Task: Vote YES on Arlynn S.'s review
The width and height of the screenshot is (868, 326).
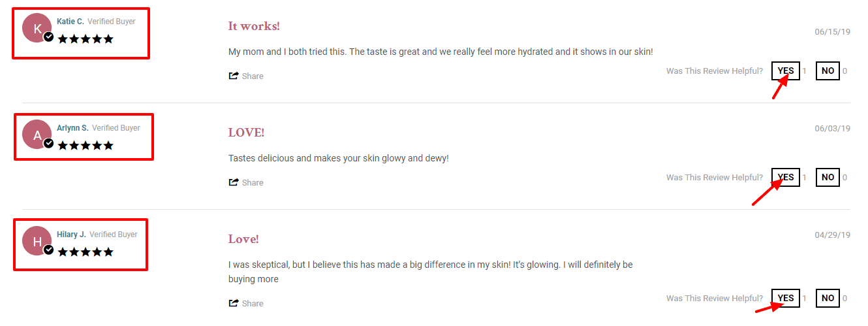Action: pyautogui.click(x=786, y=177)
